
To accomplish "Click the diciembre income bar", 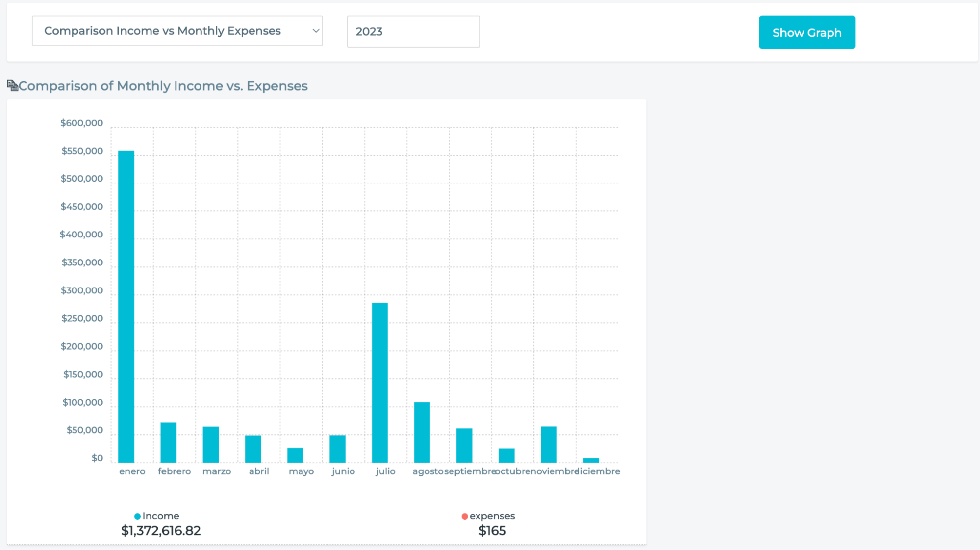I will (x=591, y=460).
